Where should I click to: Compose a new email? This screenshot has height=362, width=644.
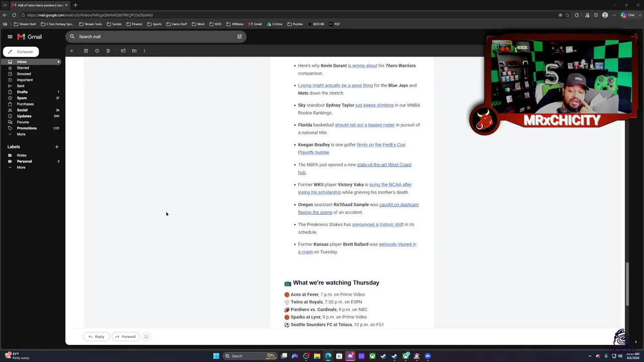click(x=21, y=52)
